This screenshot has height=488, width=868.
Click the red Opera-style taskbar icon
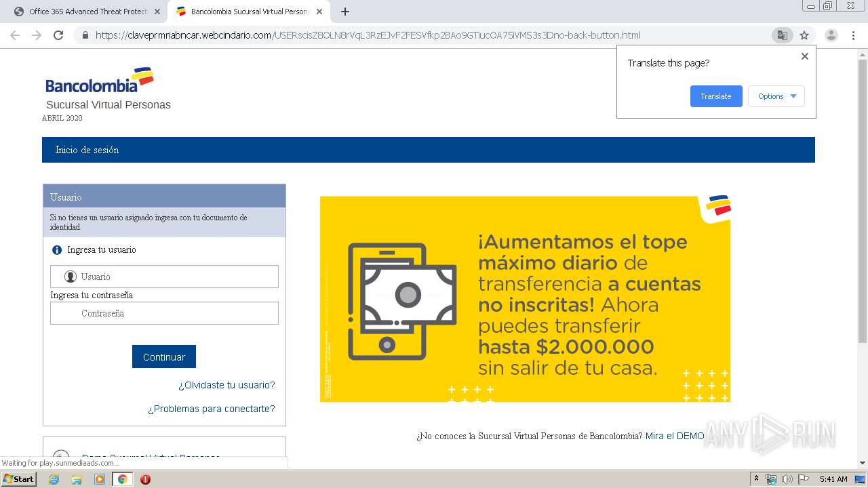pos(145,479)
